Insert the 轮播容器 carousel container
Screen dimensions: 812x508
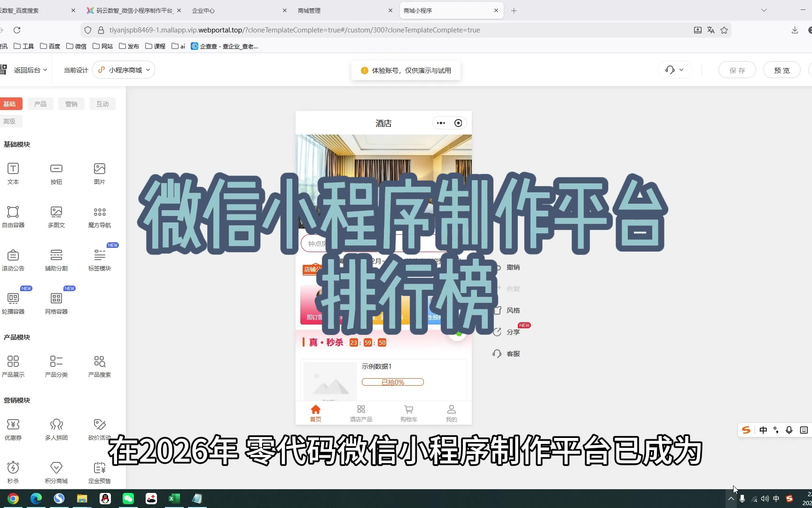pos(13,303)
